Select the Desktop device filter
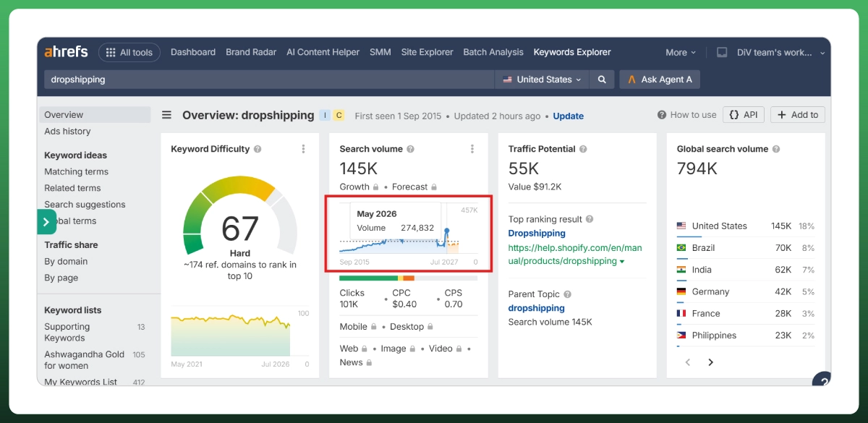 click(412, 327)
